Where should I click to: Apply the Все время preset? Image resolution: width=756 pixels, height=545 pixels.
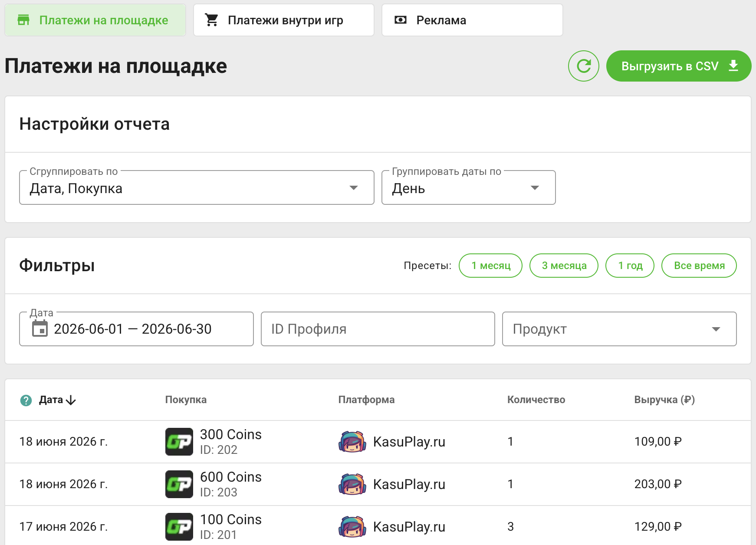[x=699, y=266]
